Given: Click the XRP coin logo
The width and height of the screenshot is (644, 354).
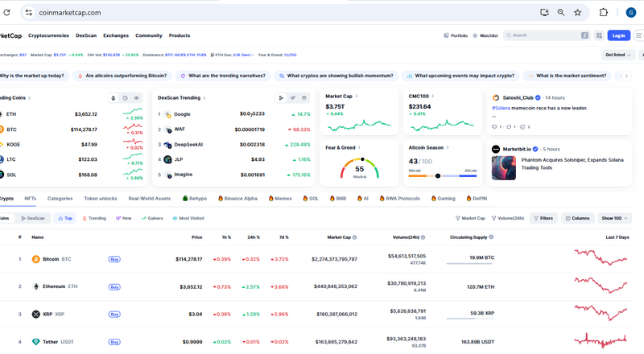Looking at the screenshot, I should 35,314.
